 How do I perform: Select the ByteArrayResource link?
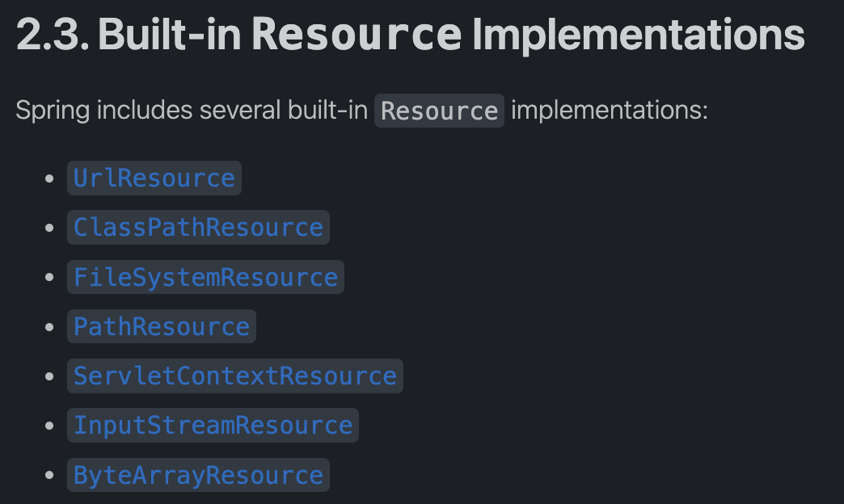198,475
